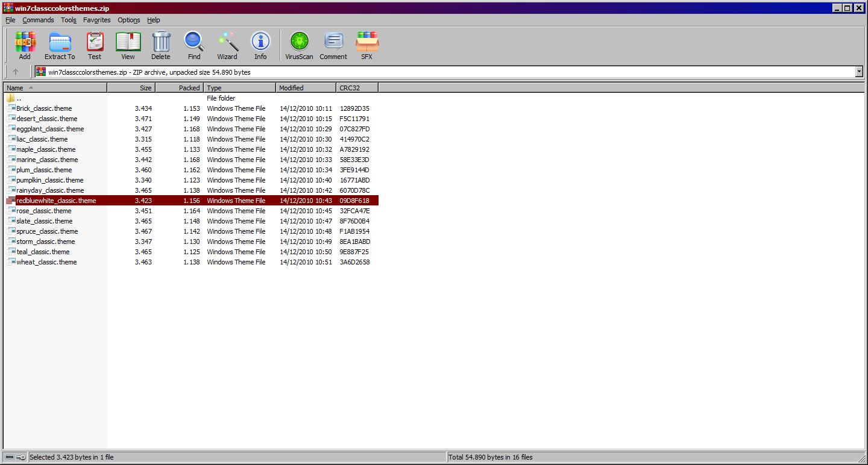This screenshot has height=465, width=868.
Task: Launch the Wizard wand icon
Action: [228, 42]
